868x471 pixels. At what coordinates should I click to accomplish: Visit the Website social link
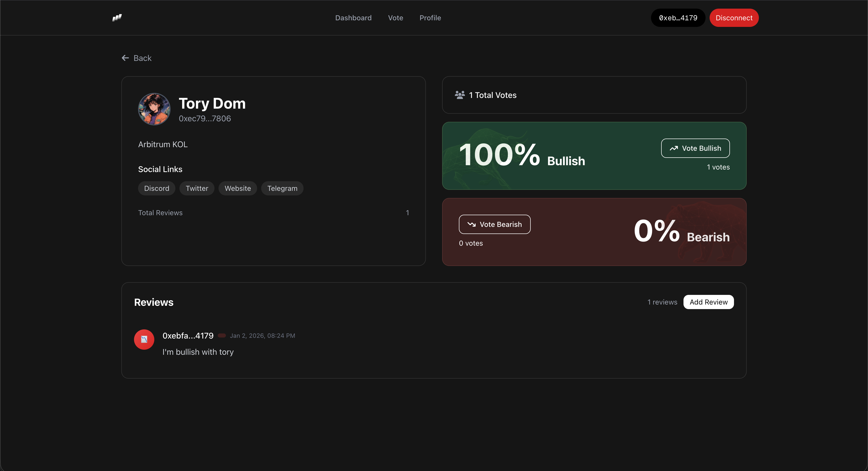[238, 188]
